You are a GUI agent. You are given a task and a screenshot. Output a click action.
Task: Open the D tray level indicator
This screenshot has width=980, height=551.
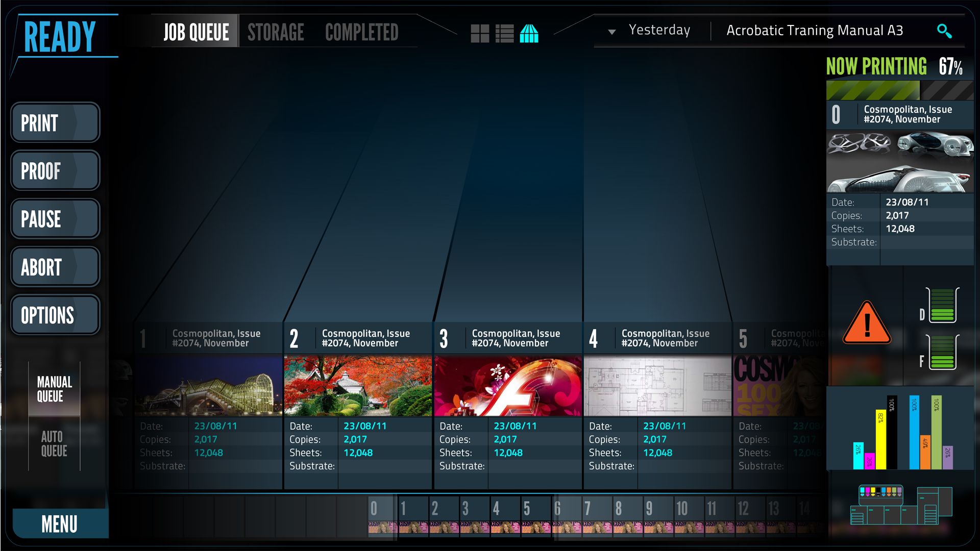[x=942, y=306]
